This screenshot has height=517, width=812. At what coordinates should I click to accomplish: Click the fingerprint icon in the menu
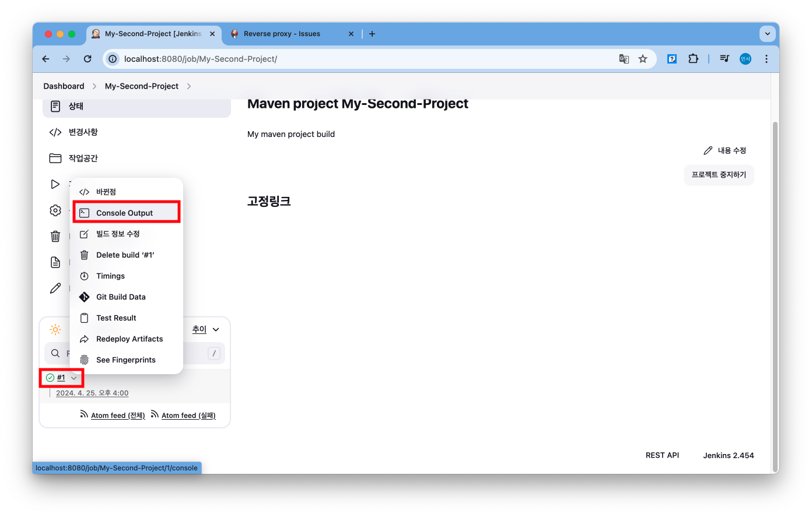pyautogui.click(x=85, y=360)
